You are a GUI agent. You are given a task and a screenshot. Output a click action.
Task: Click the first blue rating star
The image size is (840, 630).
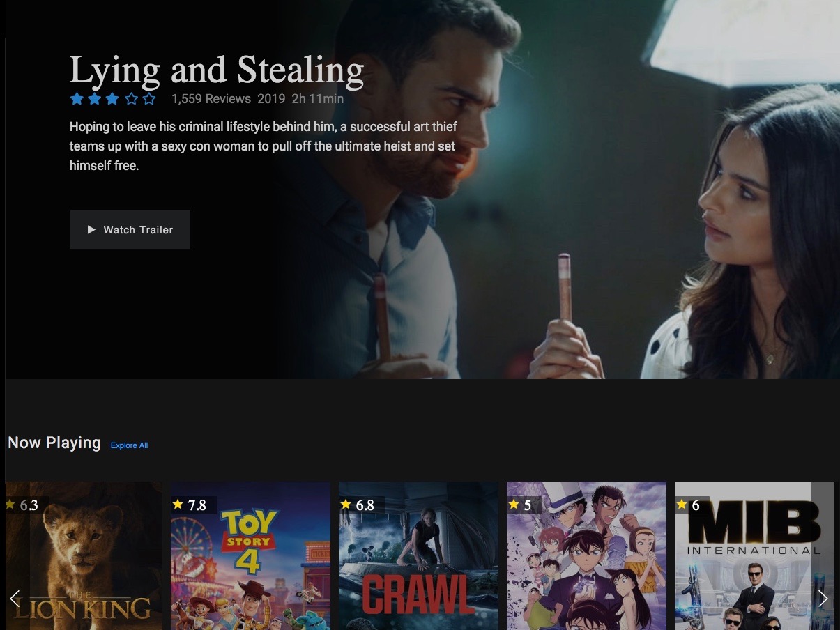click(x=77, y=99)
